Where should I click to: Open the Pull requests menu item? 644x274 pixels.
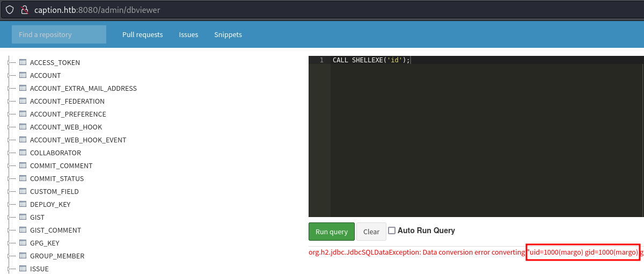coord(142,34)
